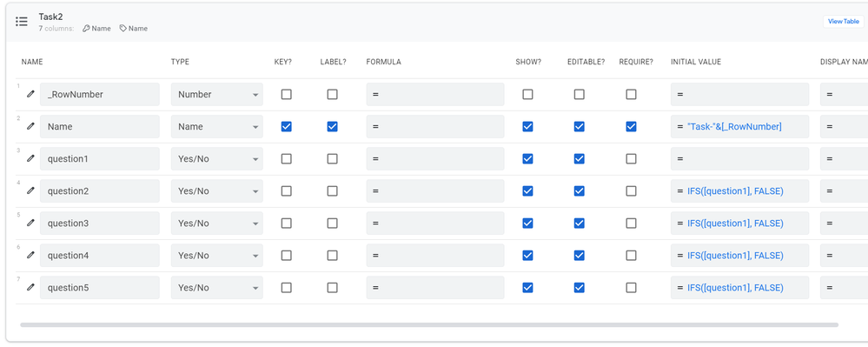The height and width of the screenshot is (347, 868).
Task: Check REQUIRE? for question5 row
Action: pos(631,287)
